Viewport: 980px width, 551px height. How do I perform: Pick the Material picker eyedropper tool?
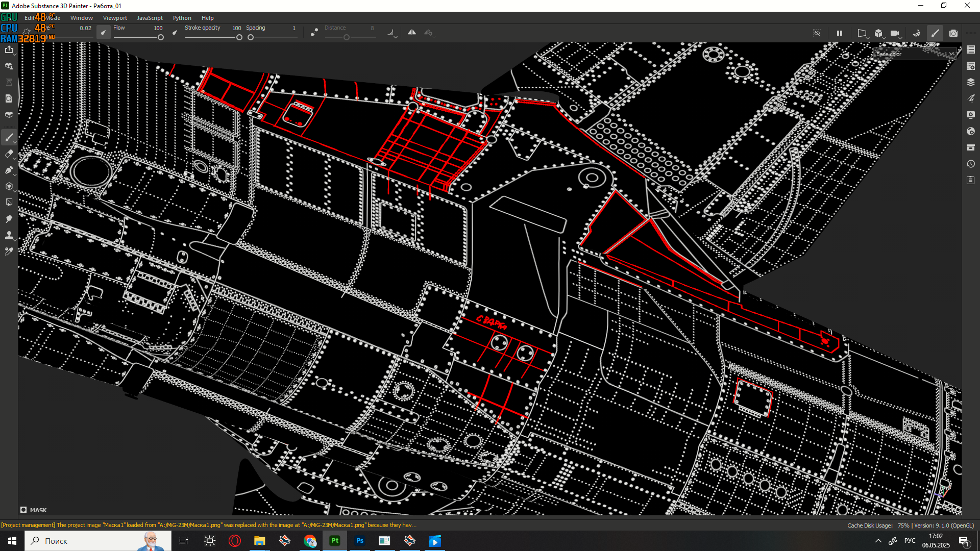click(9, 252)
